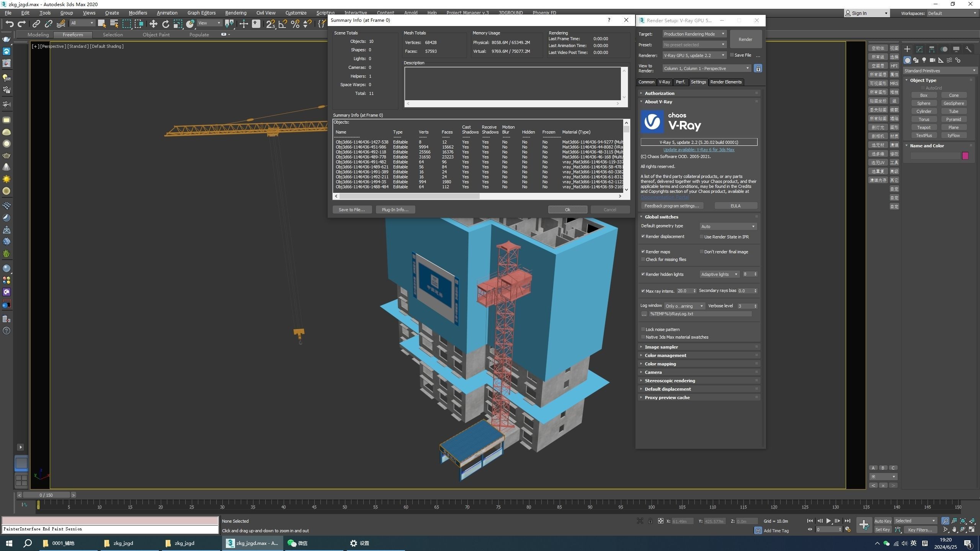Enable Native 3ds Max material swatches
Screen dimensions: 980x551
643,337
